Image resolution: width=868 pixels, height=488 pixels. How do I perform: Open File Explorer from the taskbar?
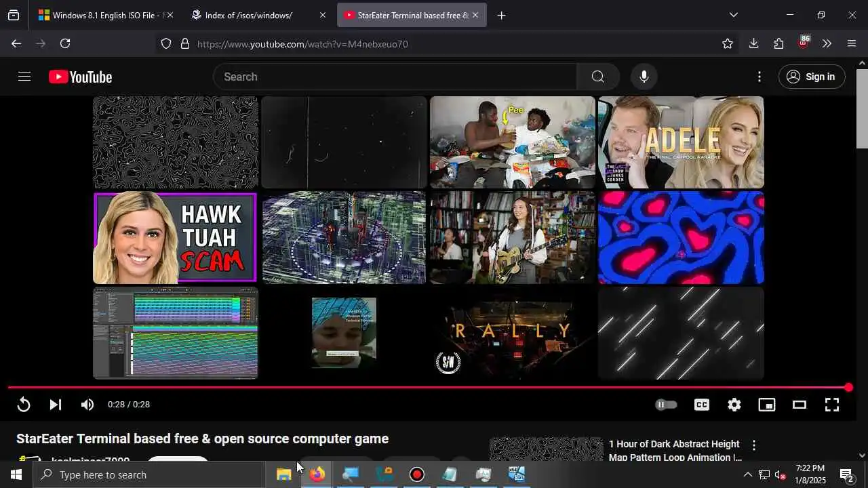[284, 474]
